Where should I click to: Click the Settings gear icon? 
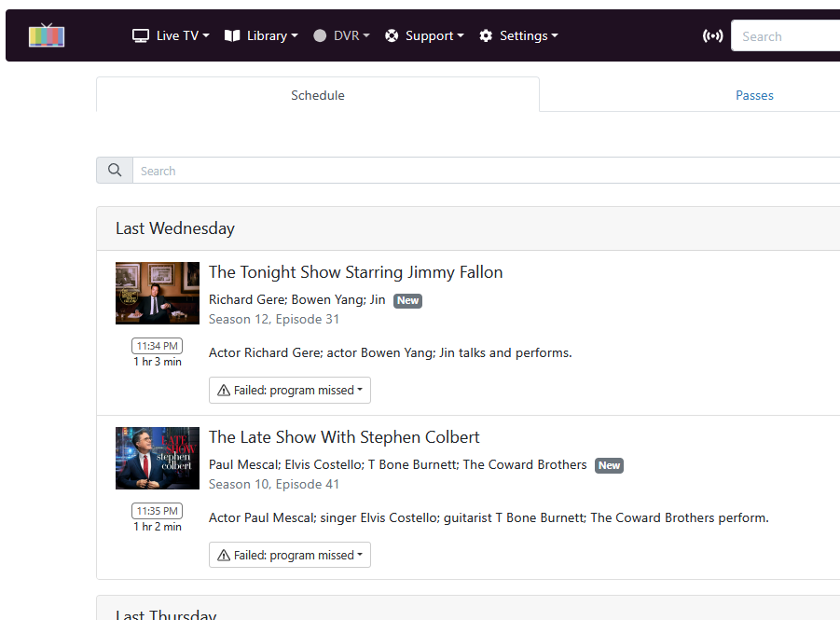coord(486,35)
